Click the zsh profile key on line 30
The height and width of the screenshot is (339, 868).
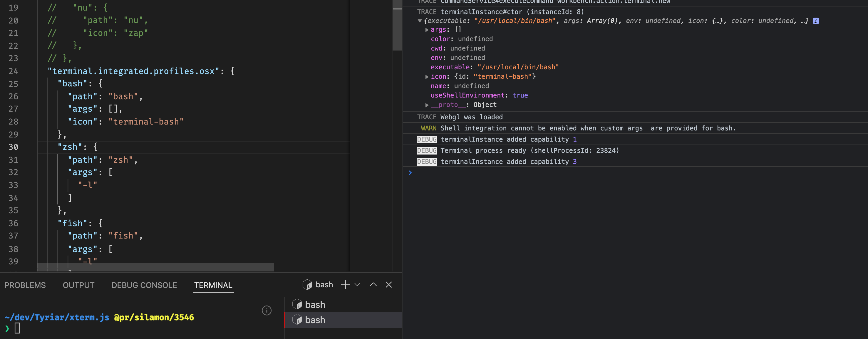(69, 147)
